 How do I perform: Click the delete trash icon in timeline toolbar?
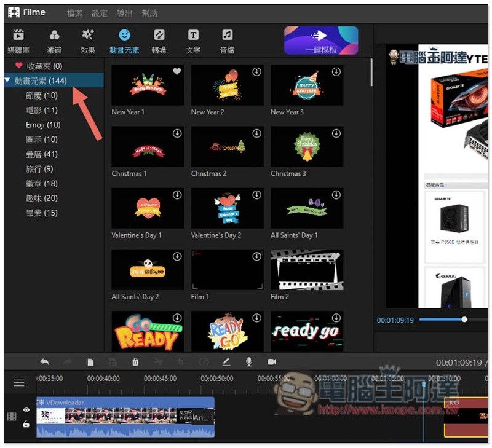[x=135, y=362]
